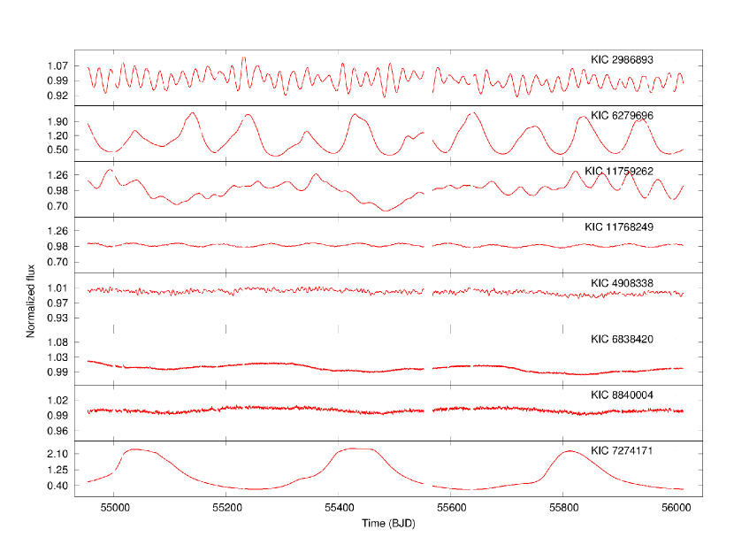The height and width of the screenshot is (560, 734).
Task: Click the 1.03 y-axis tick value
Action: click(57, 357)
